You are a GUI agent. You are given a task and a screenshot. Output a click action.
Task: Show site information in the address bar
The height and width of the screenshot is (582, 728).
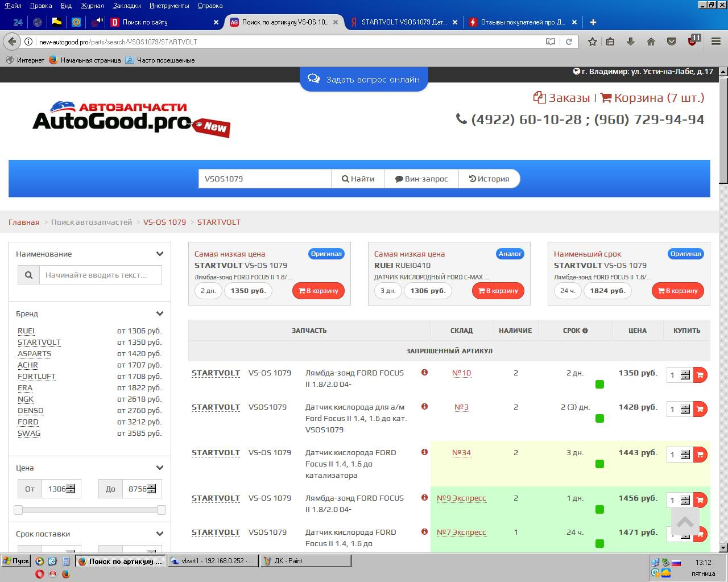coord(28,42)
